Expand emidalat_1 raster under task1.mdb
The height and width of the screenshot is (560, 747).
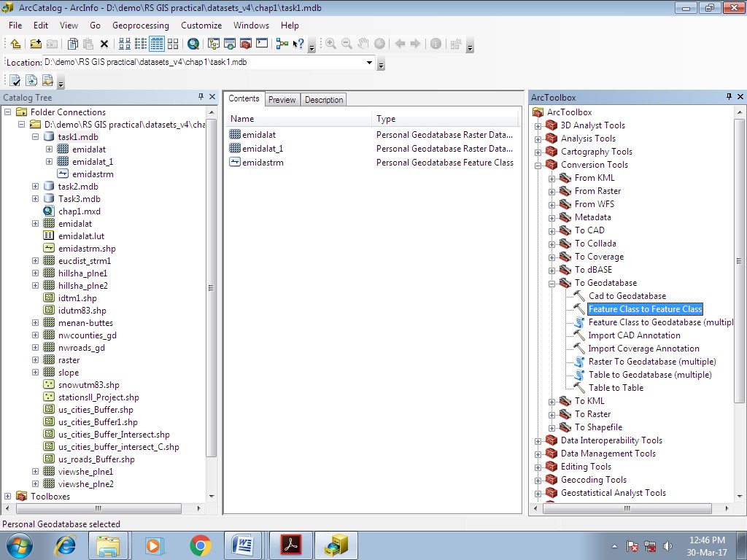pyautogui.click(x=49, y=161)
